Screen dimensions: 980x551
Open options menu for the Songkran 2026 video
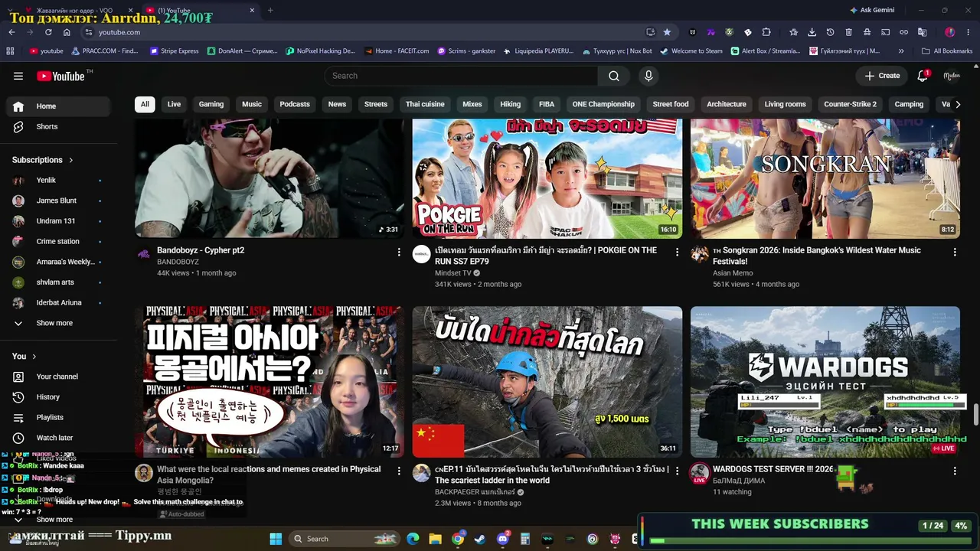[x=955, y=252]
